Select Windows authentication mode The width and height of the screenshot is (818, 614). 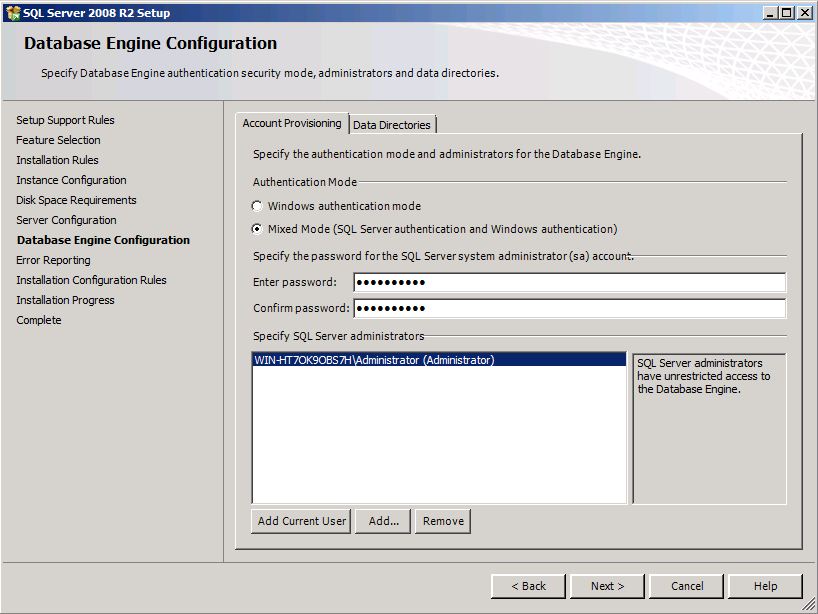pos(258,207)
